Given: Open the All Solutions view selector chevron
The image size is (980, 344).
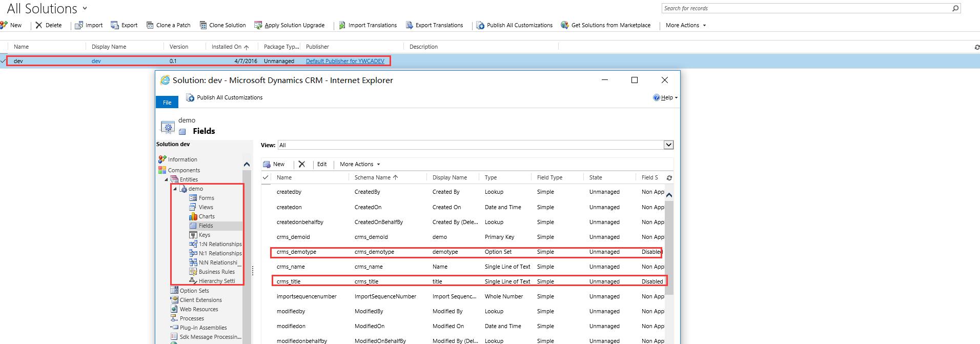Looking at the screenshot, I should [x=85, y=8].
